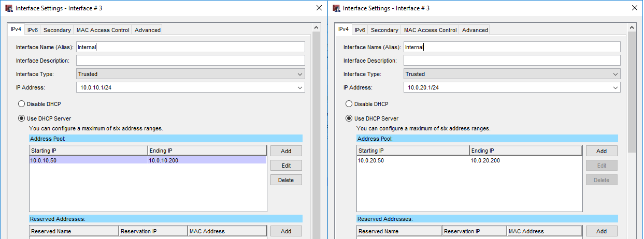
Task: Select Disable DHCP in the left window
Action: click(x=22, y=104)
